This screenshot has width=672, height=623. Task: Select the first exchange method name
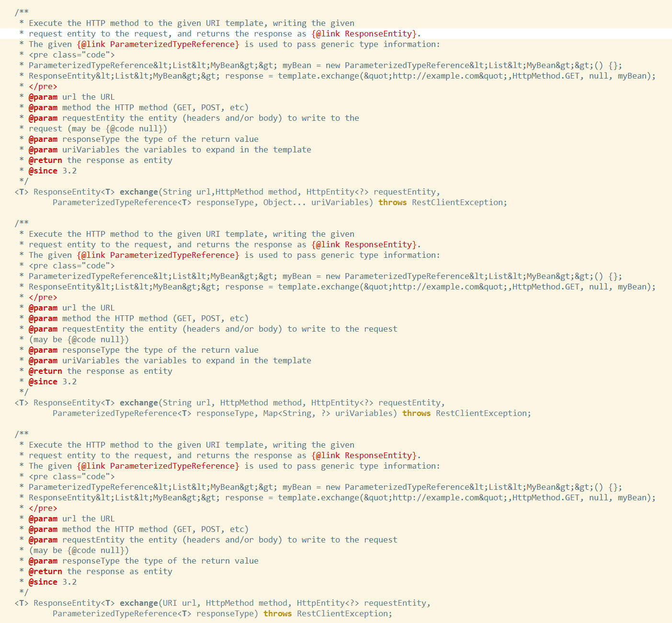139,191
